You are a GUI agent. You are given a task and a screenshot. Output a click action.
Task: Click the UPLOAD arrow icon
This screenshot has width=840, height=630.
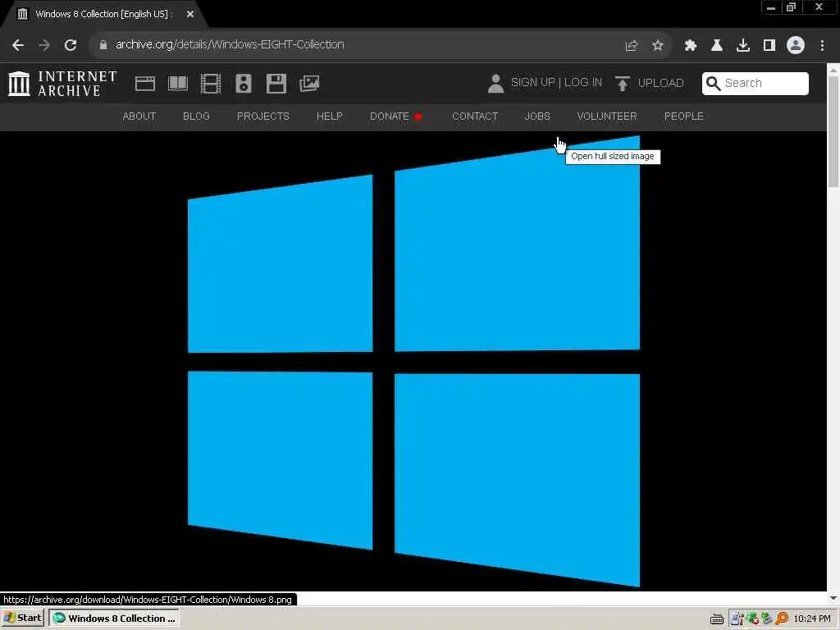point(622,84)
